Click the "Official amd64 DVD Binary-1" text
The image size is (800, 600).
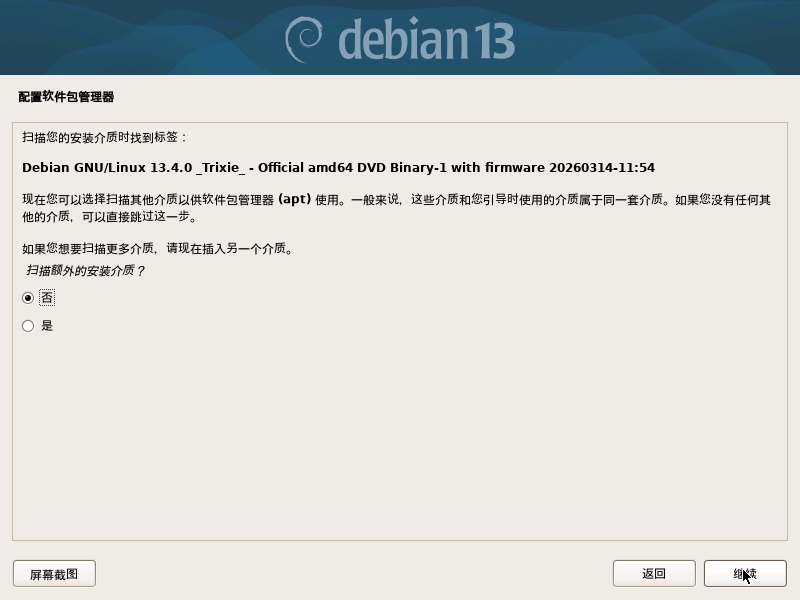click(353, 168)
